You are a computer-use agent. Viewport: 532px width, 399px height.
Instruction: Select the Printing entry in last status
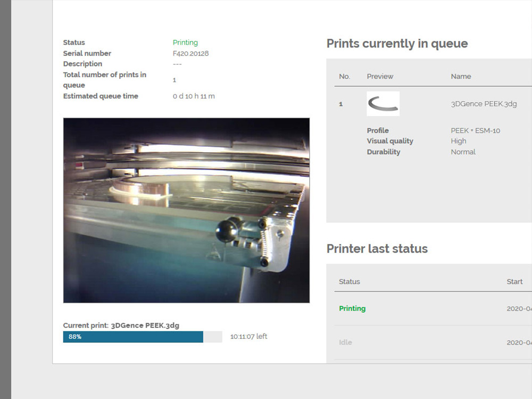point(352,309)
